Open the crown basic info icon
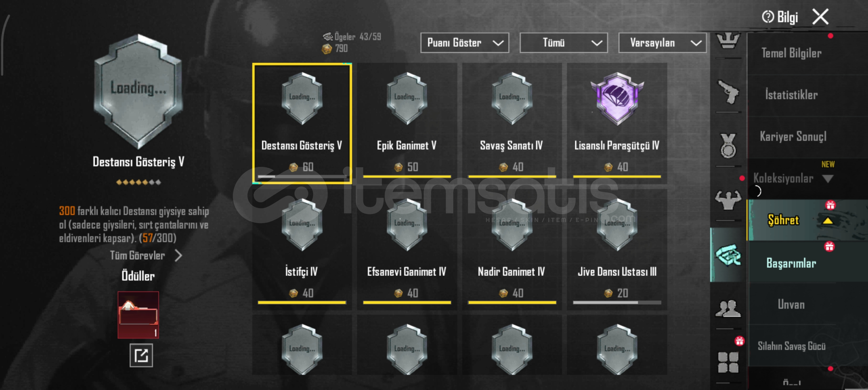Screen dimensions: 868x390 coord(728,40)
